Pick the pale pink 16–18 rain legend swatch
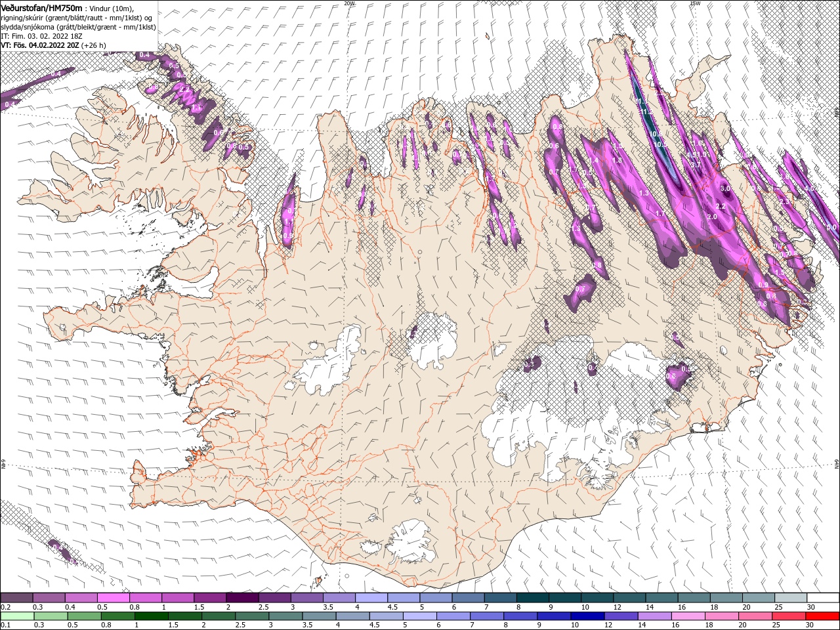 [688, 616]
